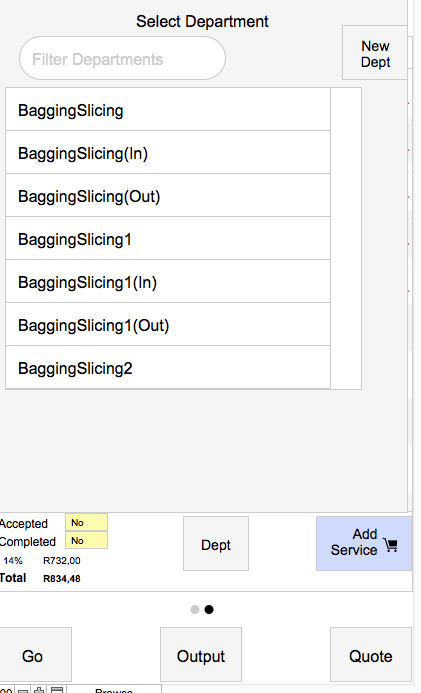
Task: Focus the Filter Departments search field
Action: click(x=122, y=58)
